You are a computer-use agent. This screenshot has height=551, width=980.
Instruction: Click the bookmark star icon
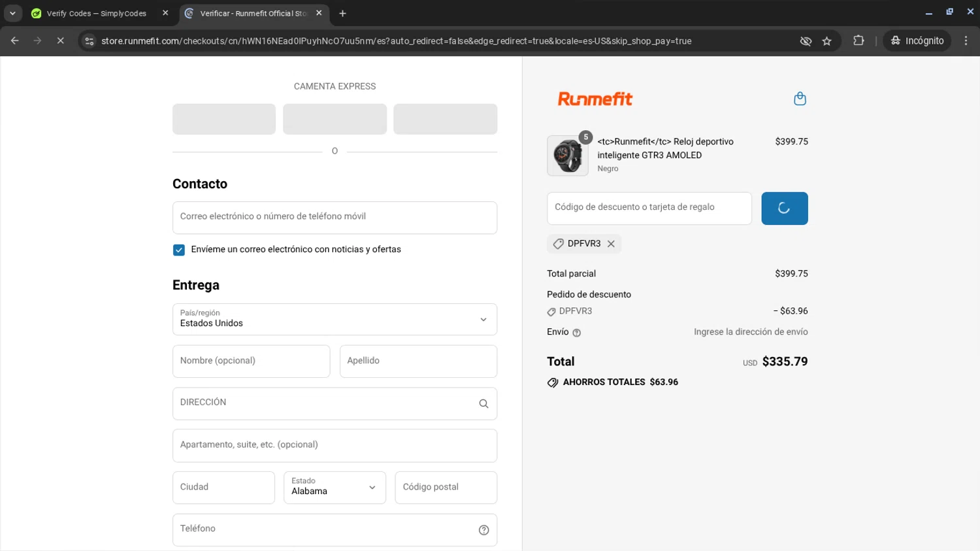tap(826, 41)
